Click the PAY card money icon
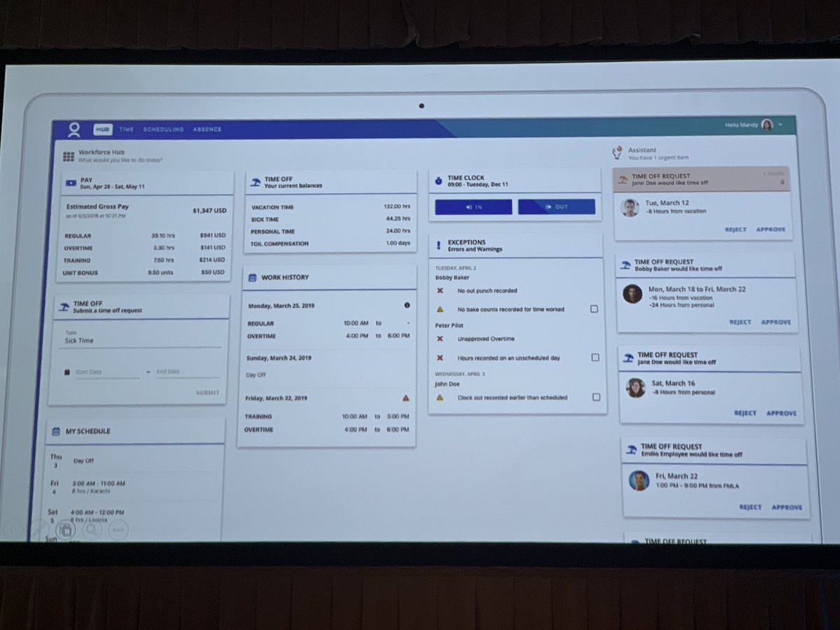Viewport: 840px width, 630px height. [x=71, y=183]
